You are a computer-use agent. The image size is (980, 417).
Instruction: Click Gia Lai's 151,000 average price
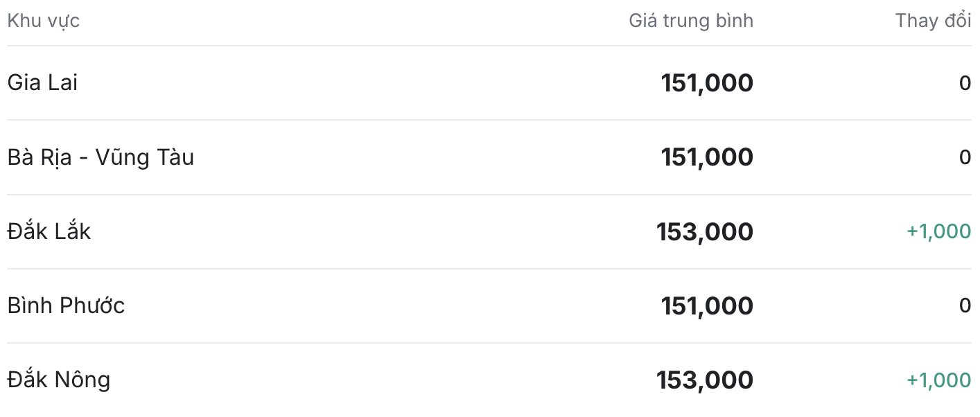pyautogui.click(x=707, y=83)
